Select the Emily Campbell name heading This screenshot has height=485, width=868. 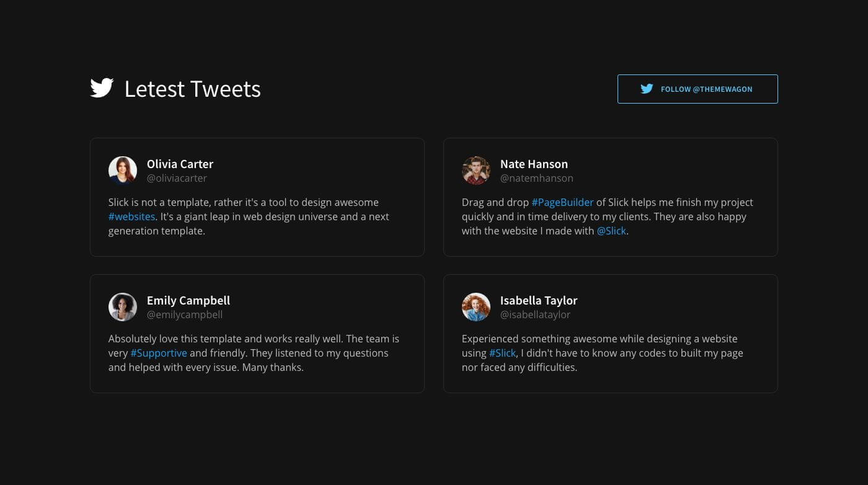(x=188, y=300)
